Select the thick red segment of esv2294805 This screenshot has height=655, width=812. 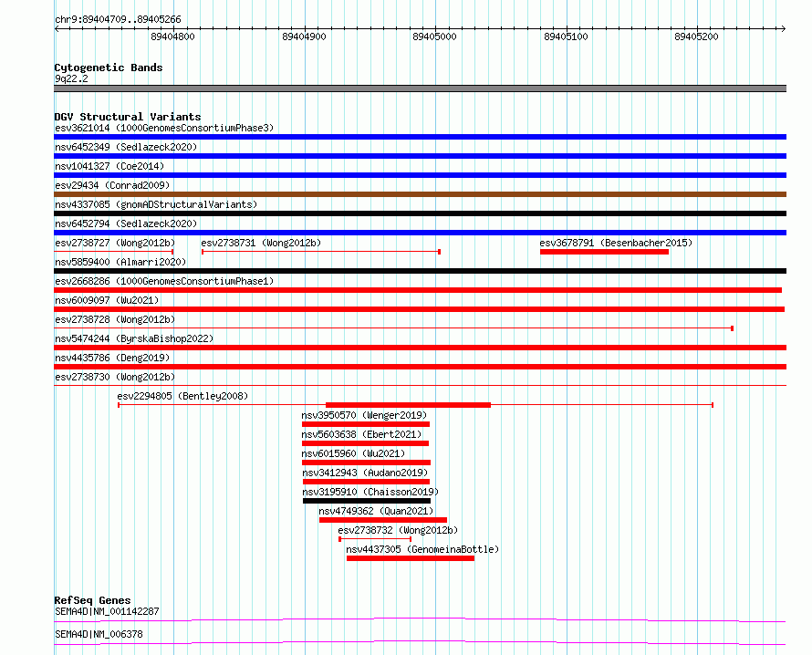pos(408,405)
